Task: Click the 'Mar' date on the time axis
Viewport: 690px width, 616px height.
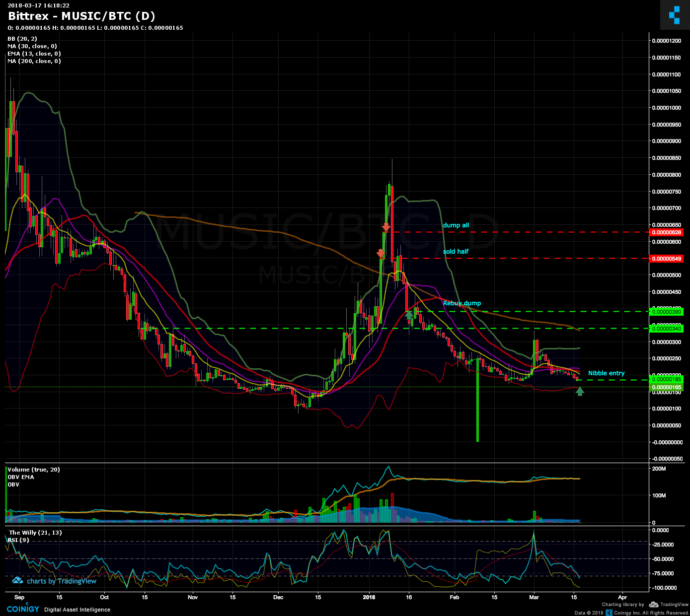Action: (534, 597)
